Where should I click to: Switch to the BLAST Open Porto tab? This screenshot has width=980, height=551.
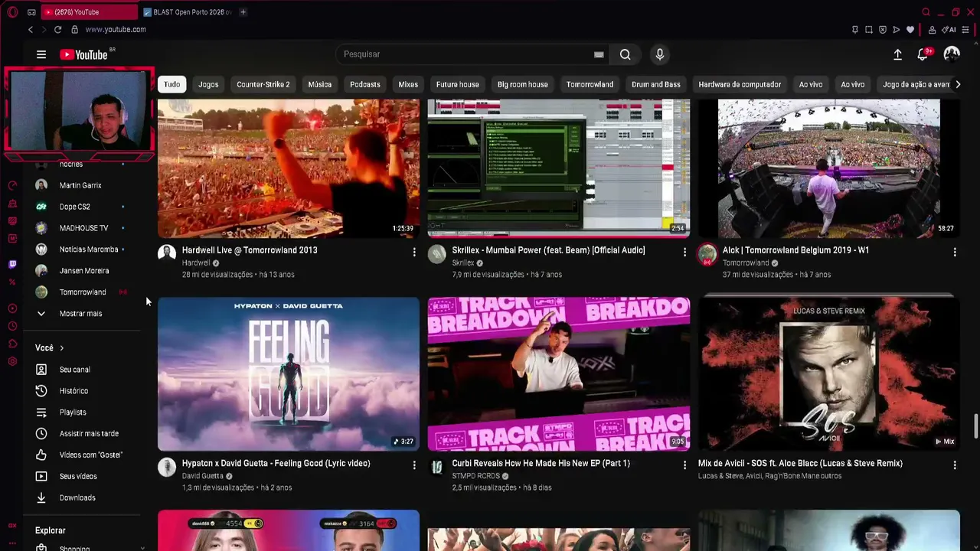point(188,12)
